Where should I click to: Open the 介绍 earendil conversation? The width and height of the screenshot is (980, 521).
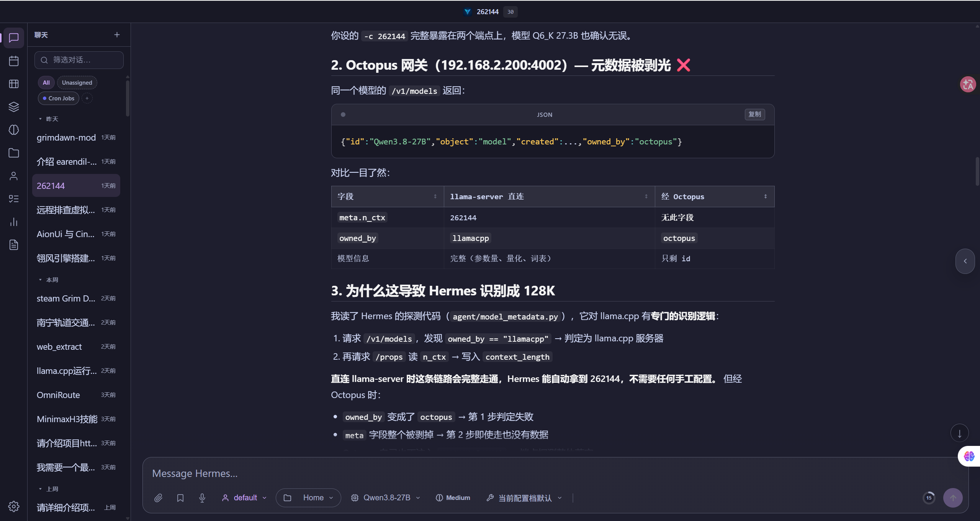click(76, 162)
